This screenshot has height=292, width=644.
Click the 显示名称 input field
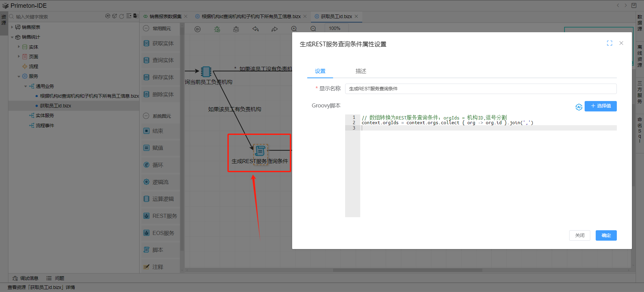coord(480,89)
